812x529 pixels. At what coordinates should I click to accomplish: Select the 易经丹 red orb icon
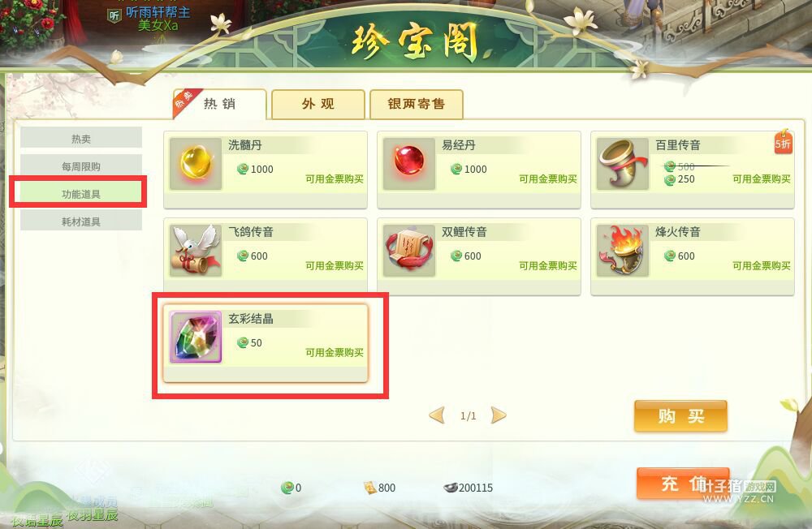pyautogui.click(x=409, y=164)
